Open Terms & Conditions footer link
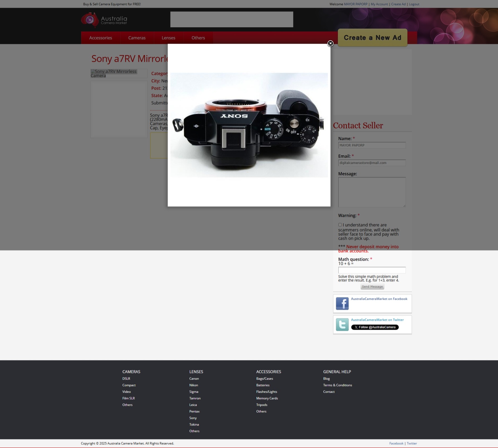Screen dimensions: 498x448 coord(338,385)
